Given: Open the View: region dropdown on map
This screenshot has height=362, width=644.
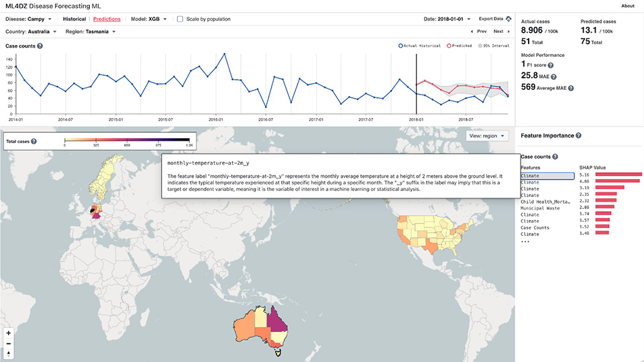Looking at the screenshot, I should [x=487, y=136].
